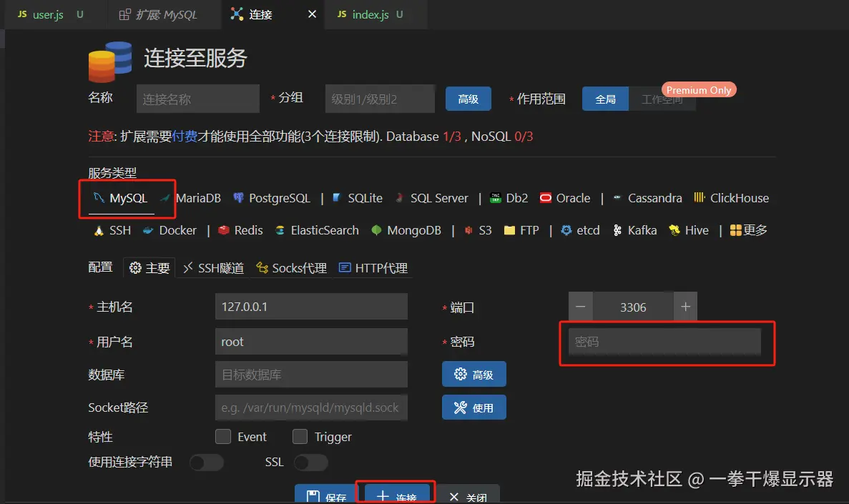Focus the 目标数据库 field

(x=311, y=375)
